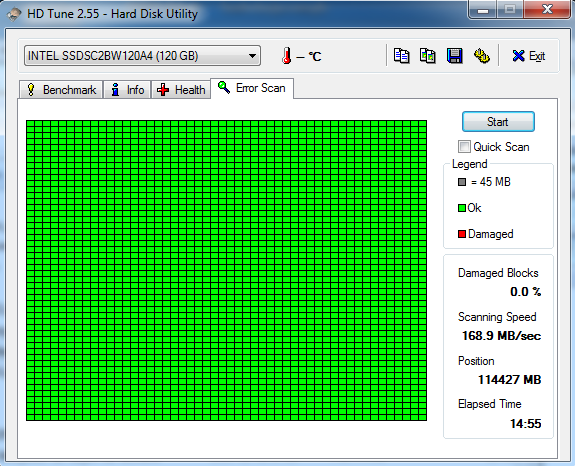Click the floppy disk save icon
The height and width of the screenshot is (466, 575).
click(454, 56)
